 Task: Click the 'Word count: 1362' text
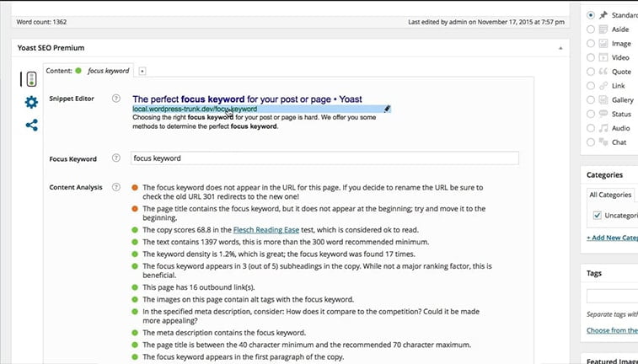[x=41, y=22]
